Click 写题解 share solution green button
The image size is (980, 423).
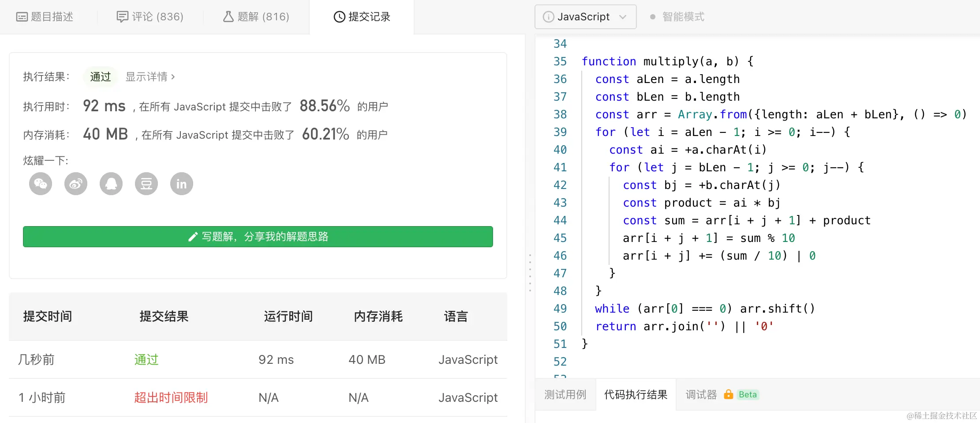tap(258, 237)
